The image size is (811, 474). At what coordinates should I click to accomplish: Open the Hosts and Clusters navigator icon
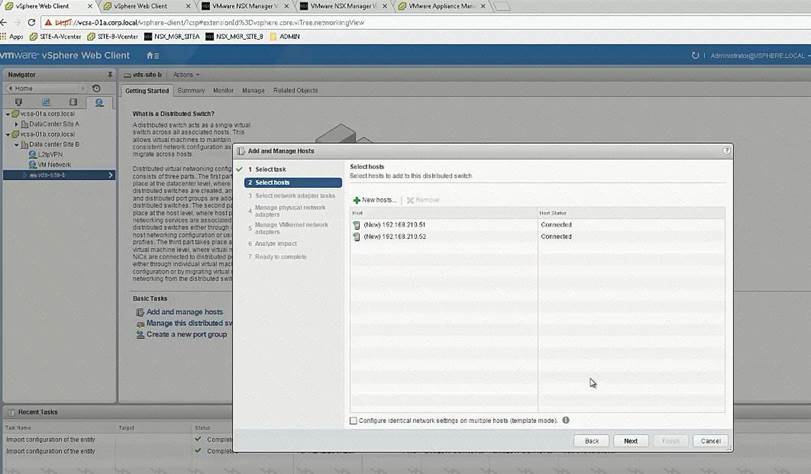(19, 102)
